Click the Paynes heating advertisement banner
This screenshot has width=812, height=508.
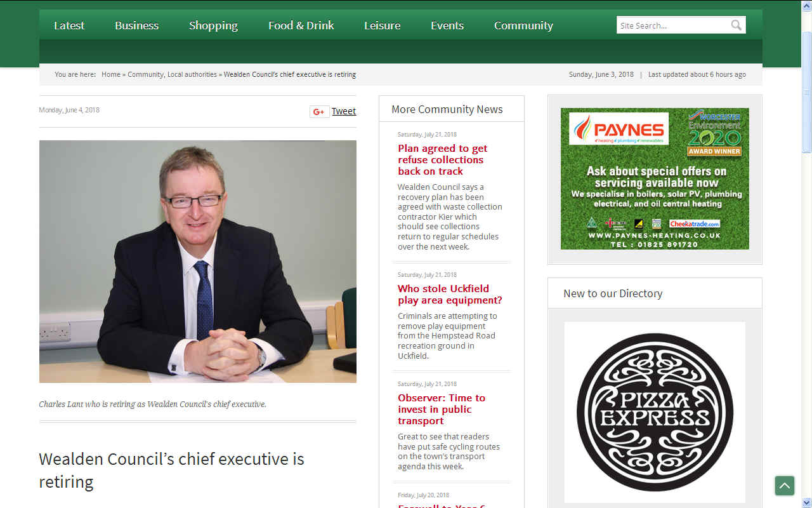pos(655,178)
